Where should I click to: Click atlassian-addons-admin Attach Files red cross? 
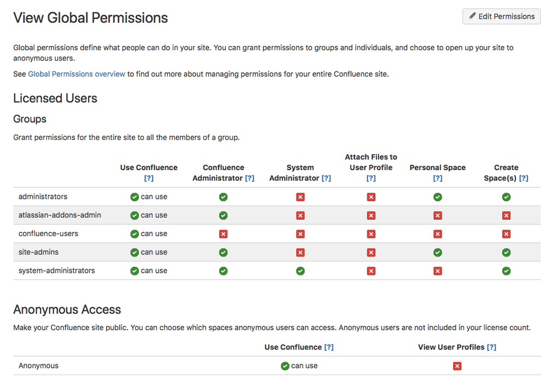pyautogui.click(x=371, y=215)
